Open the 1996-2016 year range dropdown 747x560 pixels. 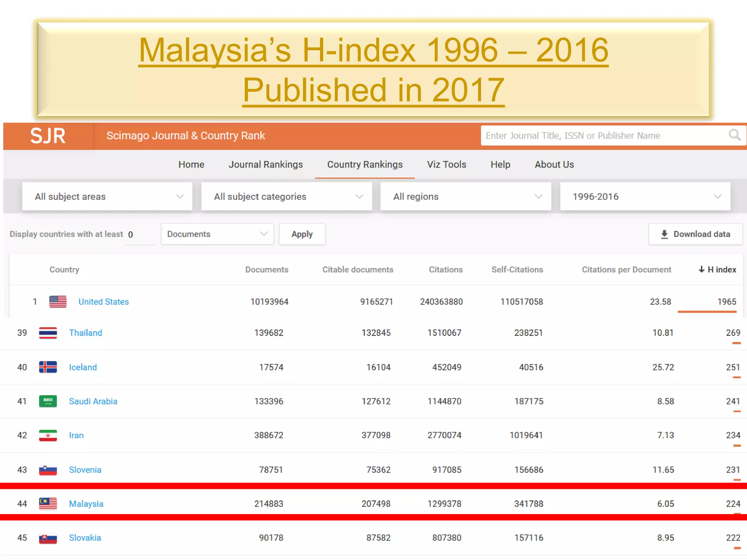[x=645, y=197]
